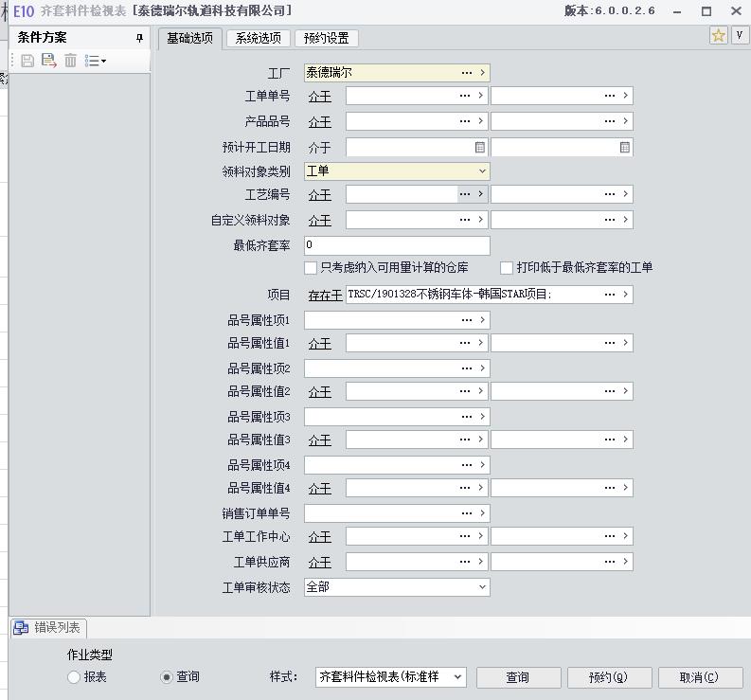Click the arrow of first 品号属性值1 field

(x=480, y=343)
